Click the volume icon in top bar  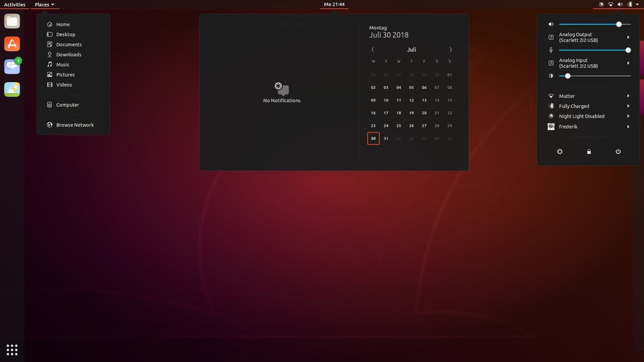[x=620, y=4]
